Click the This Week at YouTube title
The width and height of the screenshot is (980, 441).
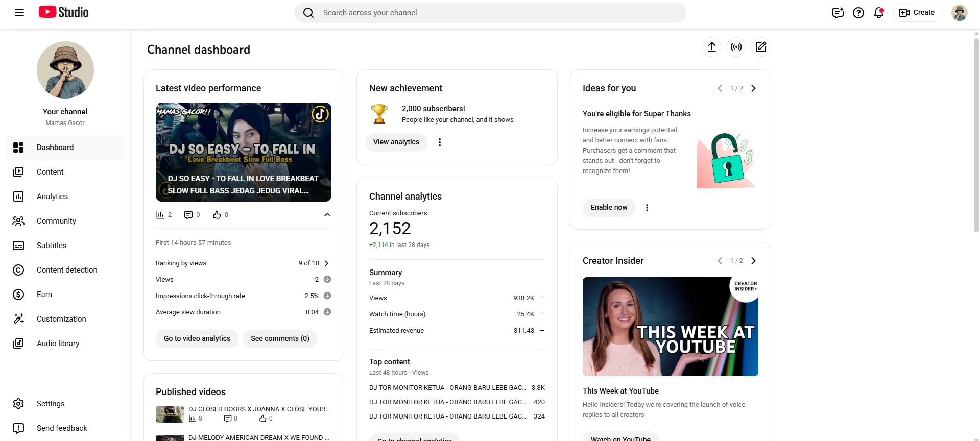[620, 391]
